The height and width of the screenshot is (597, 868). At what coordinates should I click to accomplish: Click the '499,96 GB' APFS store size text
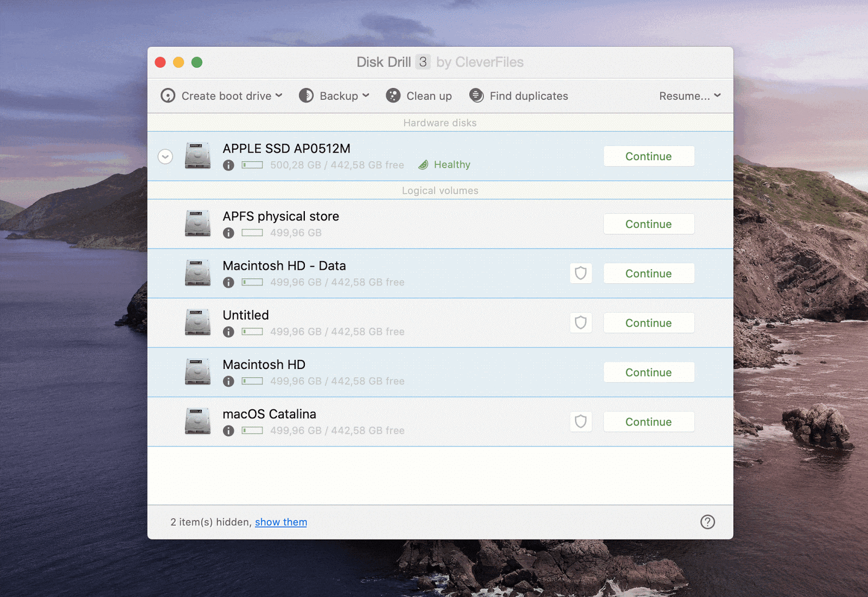pos(296,233)
